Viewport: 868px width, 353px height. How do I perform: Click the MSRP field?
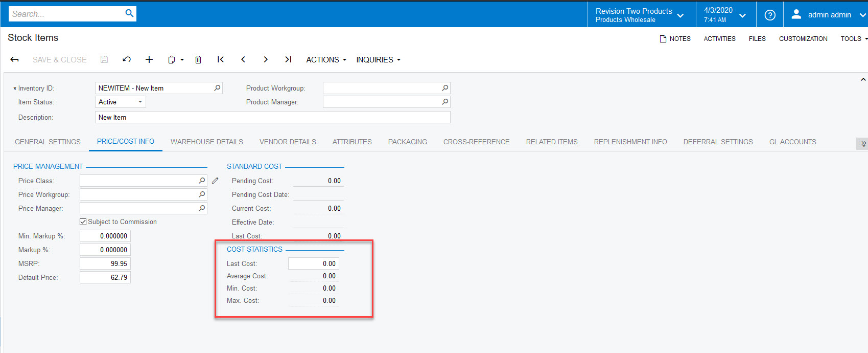105,263
